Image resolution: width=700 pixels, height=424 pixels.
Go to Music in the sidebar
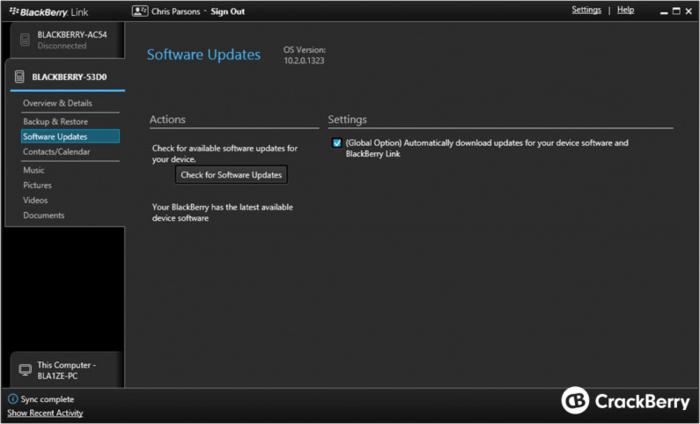click(33, 170)
